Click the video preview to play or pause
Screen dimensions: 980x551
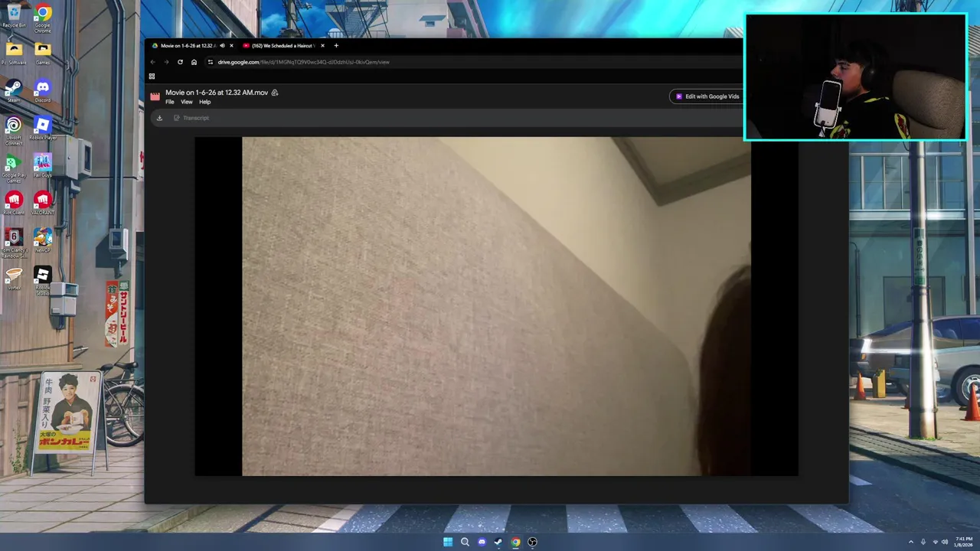[x=496, y=306]
